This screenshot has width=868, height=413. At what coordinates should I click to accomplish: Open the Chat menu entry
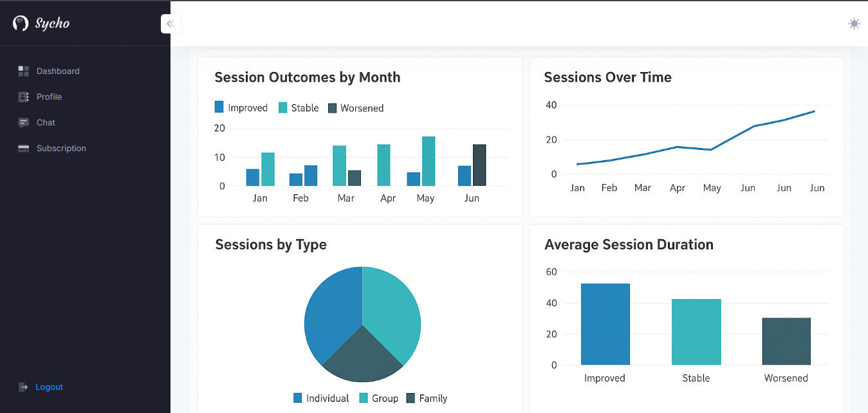(46, 123)
